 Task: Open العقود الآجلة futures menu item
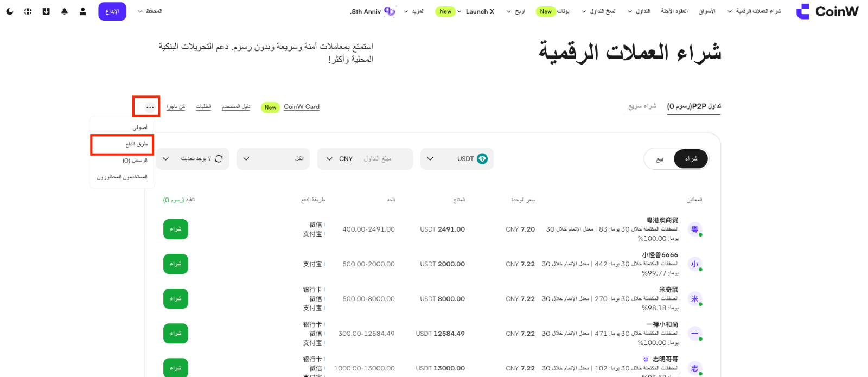pyautogui.click(x=674, y=11)
